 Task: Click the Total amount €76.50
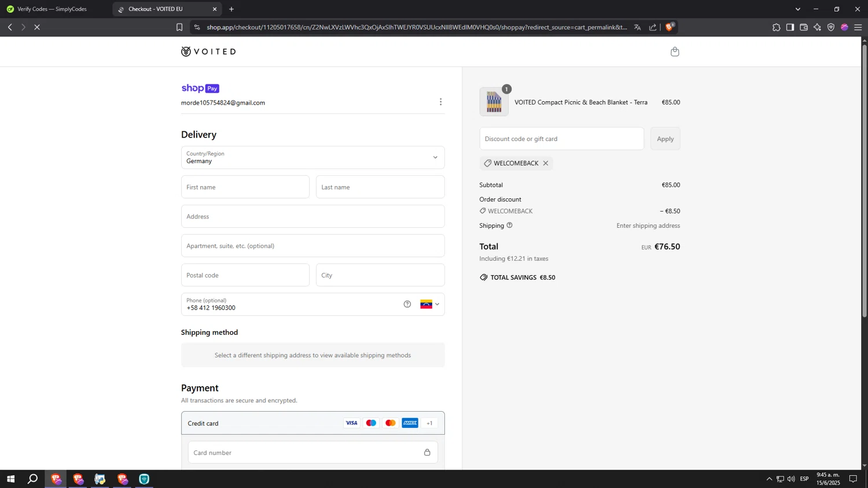[667, 247]
